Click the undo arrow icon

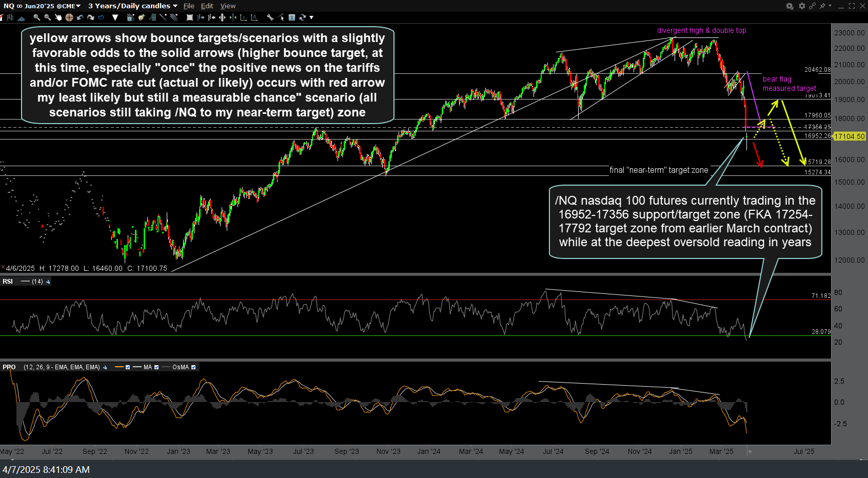coord(80,17)
